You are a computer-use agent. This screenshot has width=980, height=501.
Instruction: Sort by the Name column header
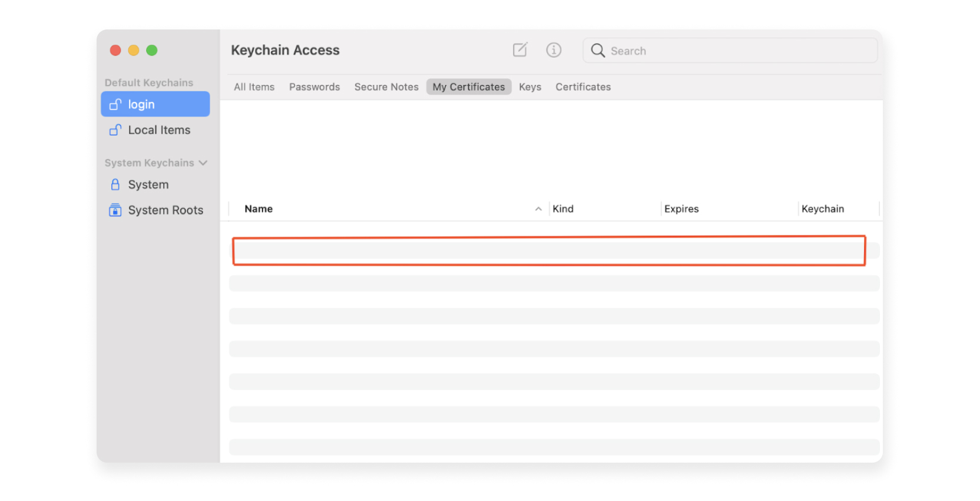coord(259,209)
